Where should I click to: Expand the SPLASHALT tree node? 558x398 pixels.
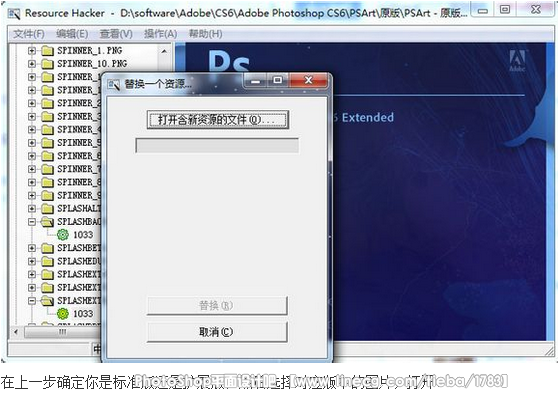32,209
